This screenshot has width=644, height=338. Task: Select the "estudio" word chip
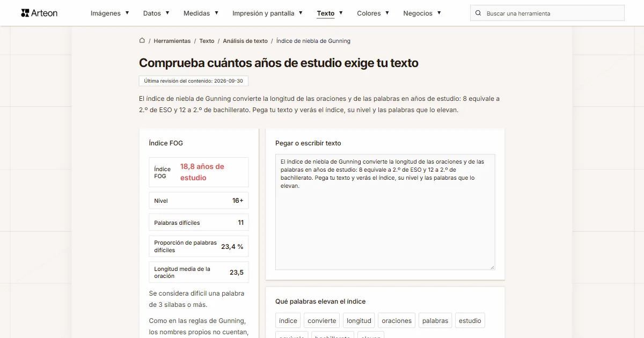(x=470, y=321)
